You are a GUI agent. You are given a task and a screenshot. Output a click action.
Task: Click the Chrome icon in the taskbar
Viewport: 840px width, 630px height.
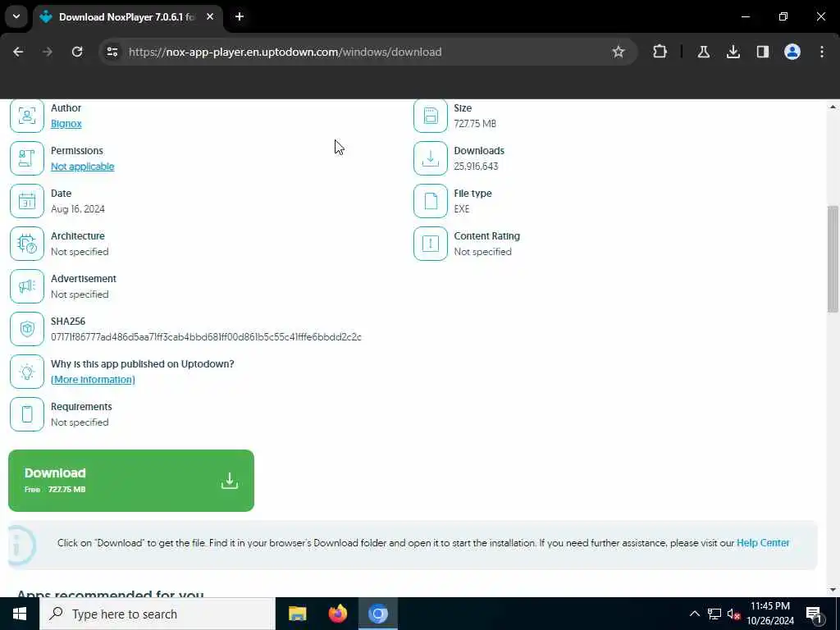click(x=377, y=614)
